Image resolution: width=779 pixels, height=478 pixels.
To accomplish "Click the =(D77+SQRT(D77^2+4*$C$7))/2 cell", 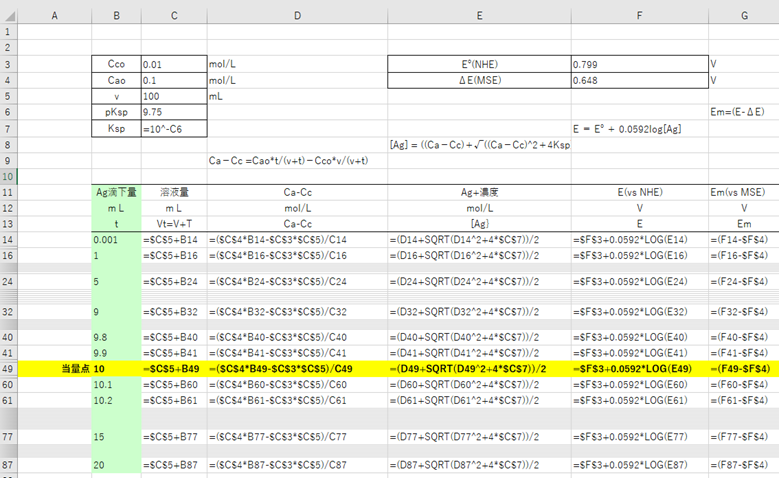I will (479, 437).
